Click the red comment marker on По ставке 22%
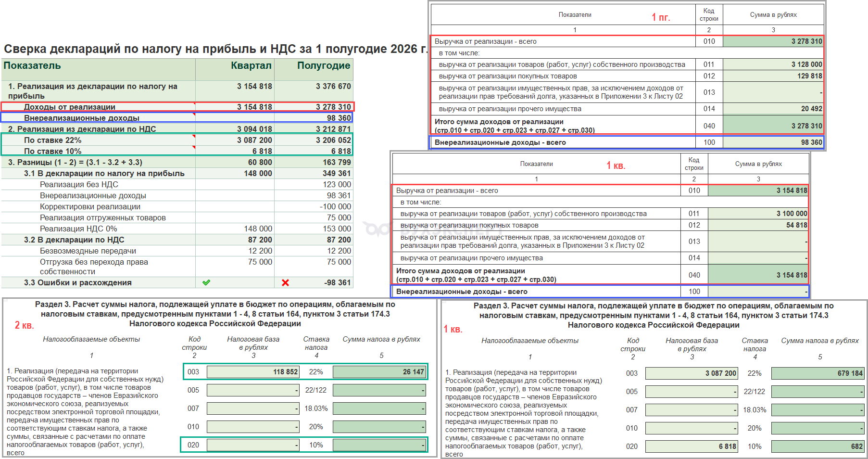Image resolution: width=868 pixels, height=459 pixels. coord(194,136)
